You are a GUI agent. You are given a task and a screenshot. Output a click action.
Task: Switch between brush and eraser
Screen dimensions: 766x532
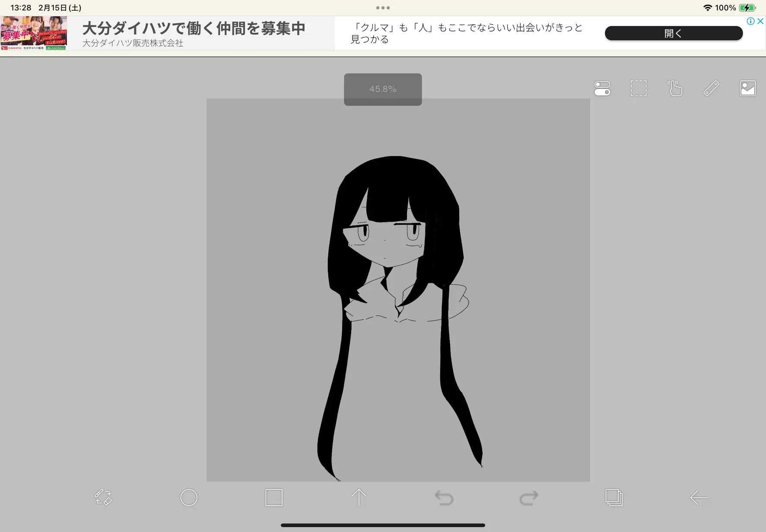tap(103, 497)
